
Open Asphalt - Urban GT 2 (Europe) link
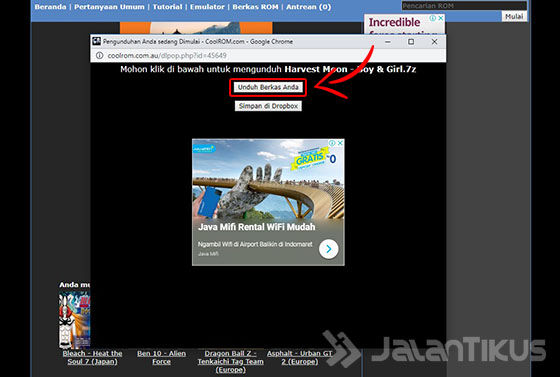pyautogui.click(x=299, y=357)
